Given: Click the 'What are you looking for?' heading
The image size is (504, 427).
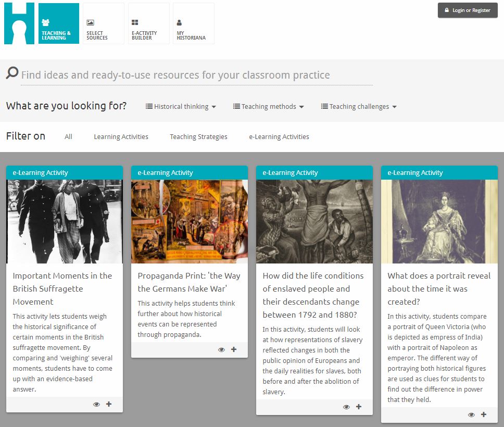Looking at the screenshot, I should coord(66,106).
